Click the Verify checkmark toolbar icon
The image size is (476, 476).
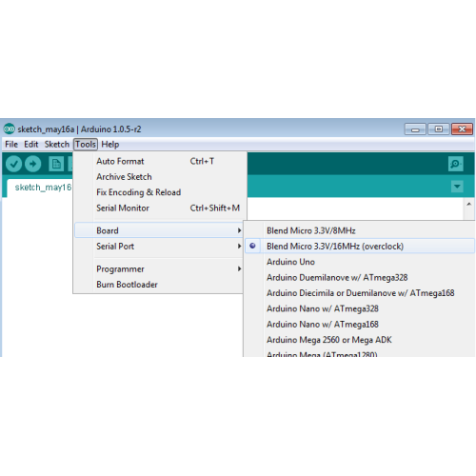13,164
